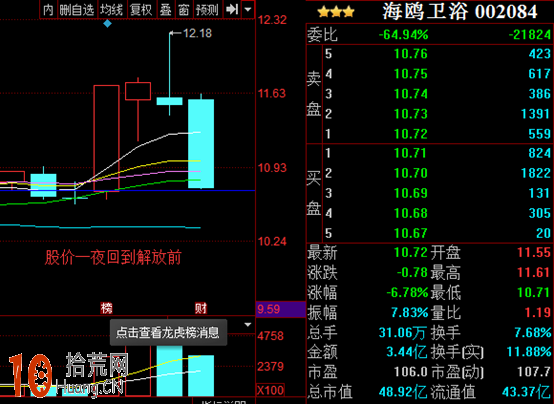This screenshot has height=404, width=554.
Task: Click the tall red hollow candlestick
Action: click(x=106, y=138)
